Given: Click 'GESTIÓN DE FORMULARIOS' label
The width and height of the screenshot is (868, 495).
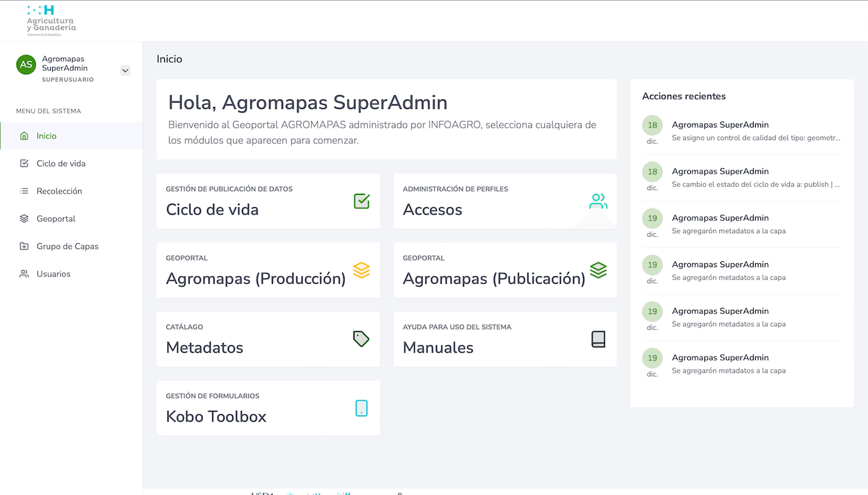Looking at the screenshot, I should (x=212, y=396).
